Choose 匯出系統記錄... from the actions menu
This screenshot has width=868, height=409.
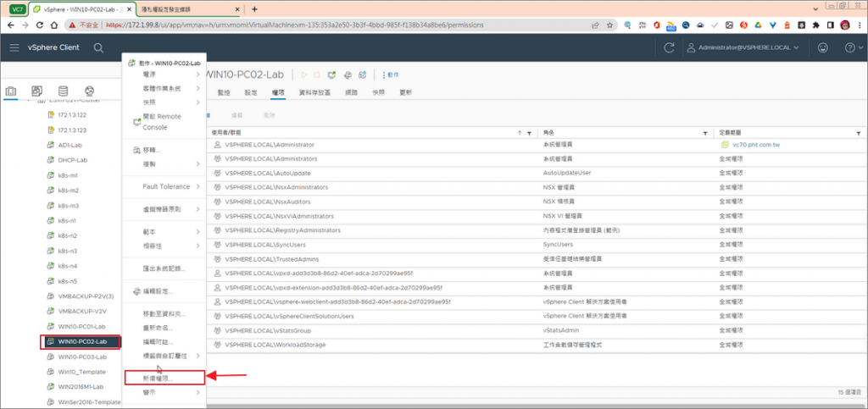(x=164, y=268)
